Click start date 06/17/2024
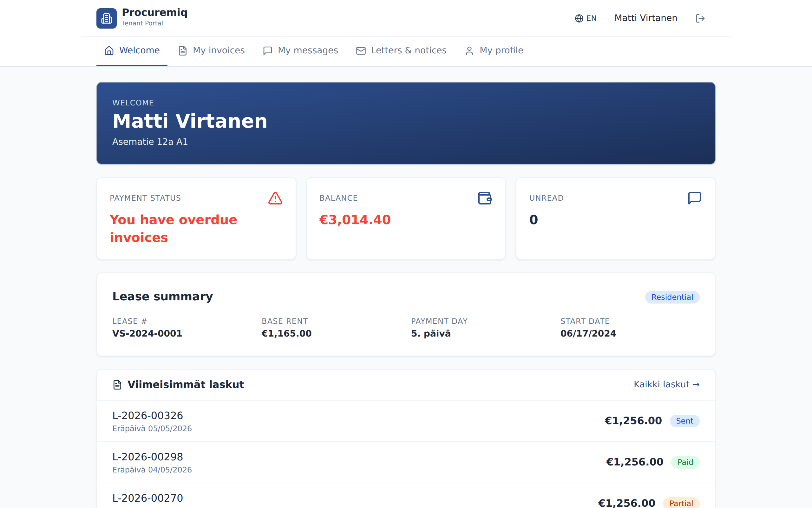812x508 pixels. (588, 333)
